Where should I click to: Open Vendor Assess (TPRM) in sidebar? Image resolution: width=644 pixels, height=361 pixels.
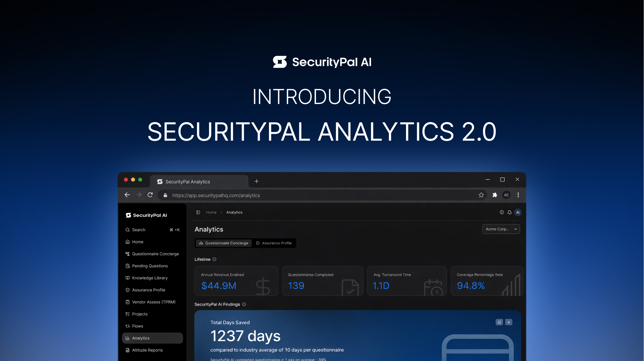pos(153,302)
